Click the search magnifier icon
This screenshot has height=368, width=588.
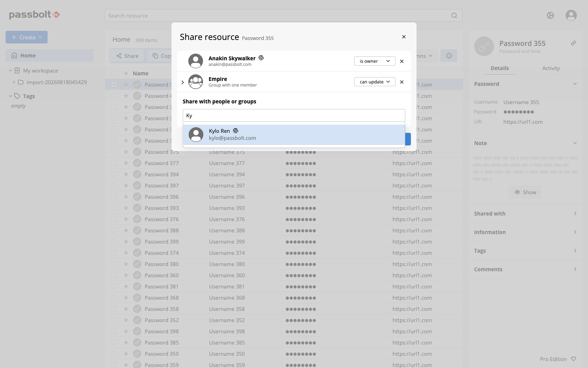tap(454, 15)
